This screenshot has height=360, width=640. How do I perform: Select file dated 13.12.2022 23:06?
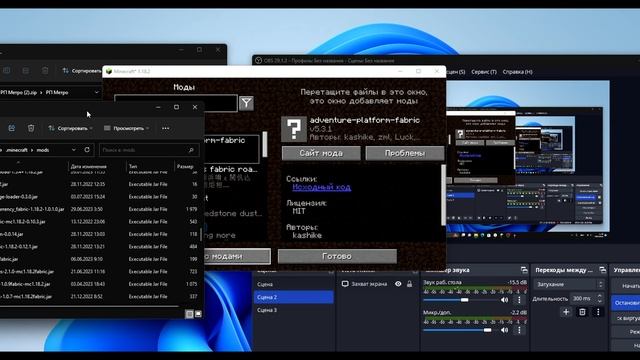pyautogui.click(x=100, y=222)
